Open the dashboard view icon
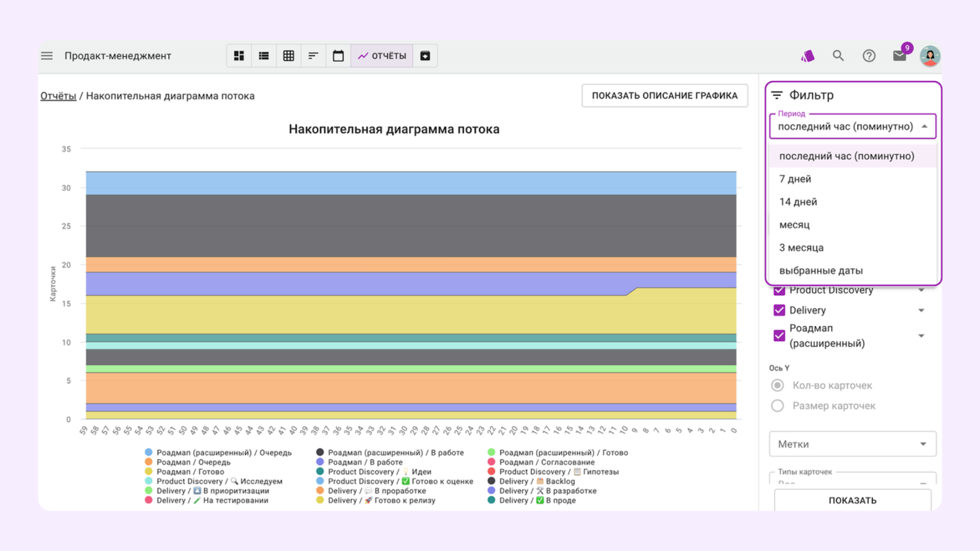The height and width of the screenshot is (551, 980). pyautogui.click(x=239, y=55)
